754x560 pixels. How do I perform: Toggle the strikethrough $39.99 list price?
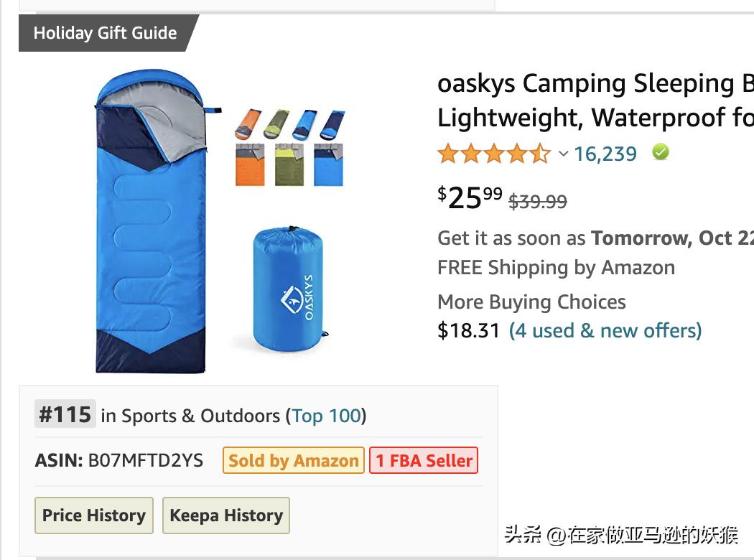(538, 202)
